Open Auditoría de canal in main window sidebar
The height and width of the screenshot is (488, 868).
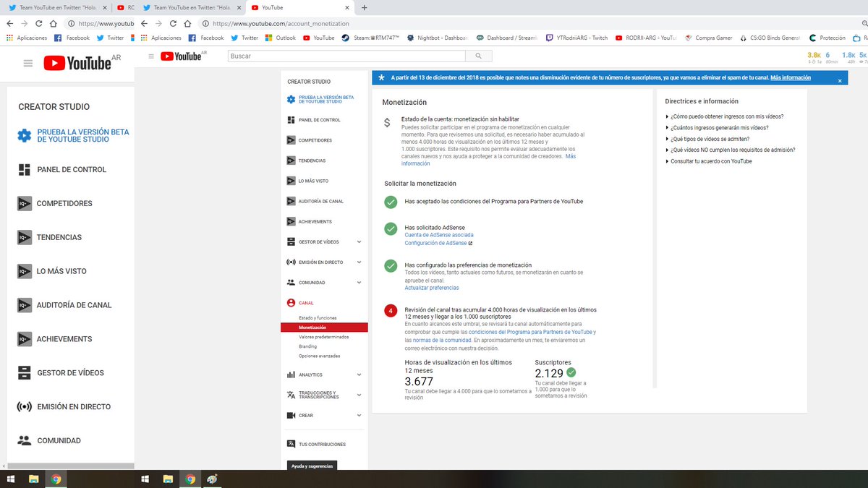click(x=315, y=201)
